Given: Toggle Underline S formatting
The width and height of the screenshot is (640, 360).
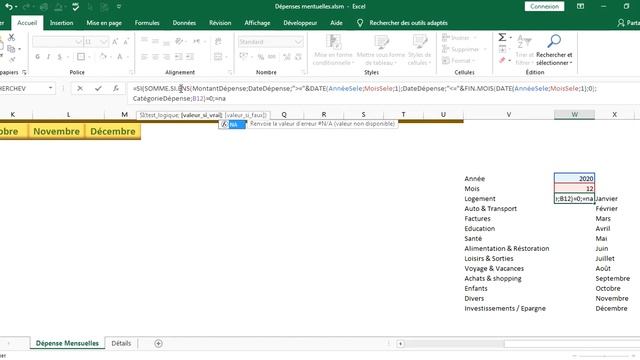Looking at the screenshot, I should point(60,57).
